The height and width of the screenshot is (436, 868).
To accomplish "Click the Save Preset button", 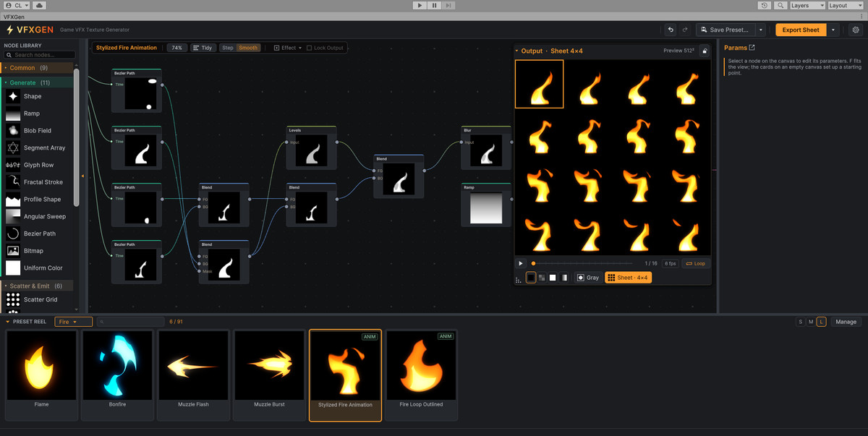I will (x=726, y=30).
